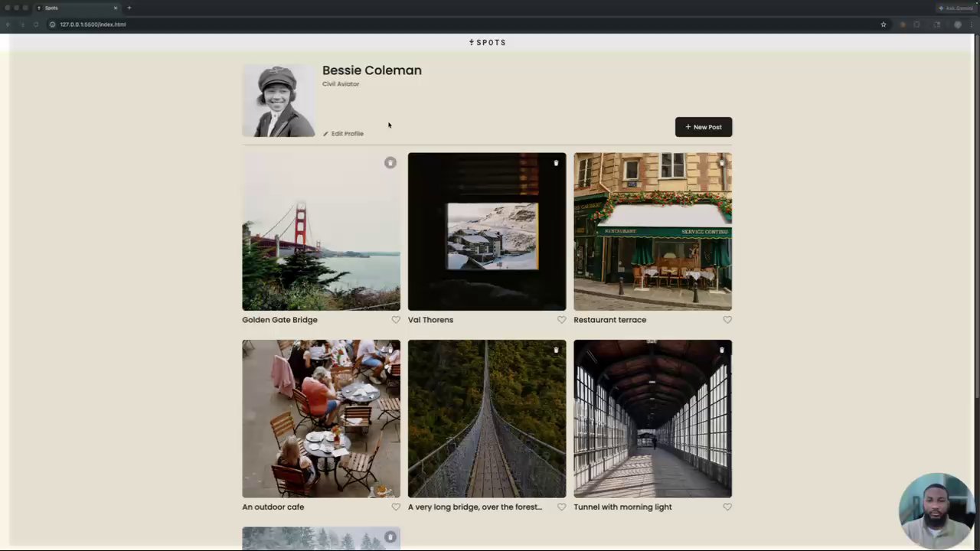Click the Spots logo in header
The width and height of the screenshot is (980, 551).
click(488, 42)
